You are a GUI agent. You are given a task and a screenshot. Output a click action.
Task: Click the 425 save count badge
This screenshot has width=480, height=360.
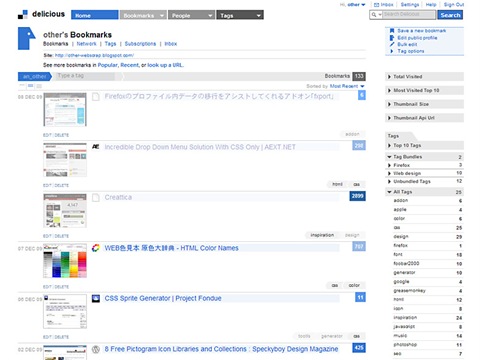[359, 348]
